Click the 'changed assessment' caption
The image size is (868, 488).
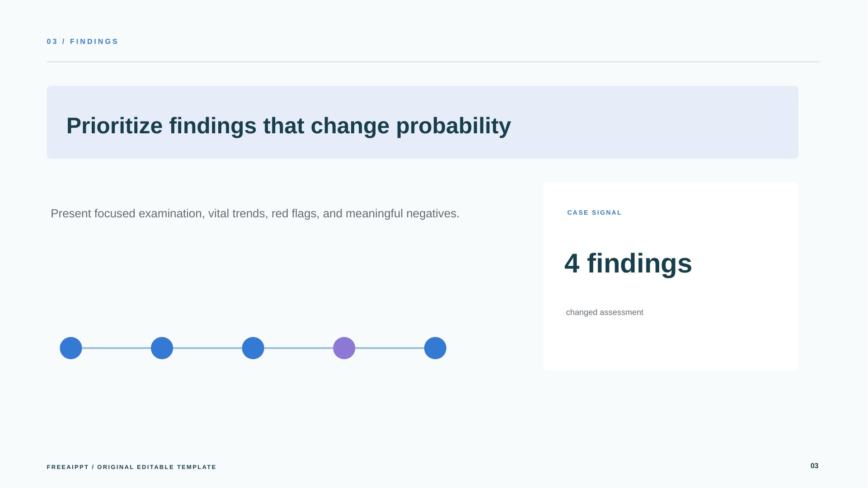(605, 312)
